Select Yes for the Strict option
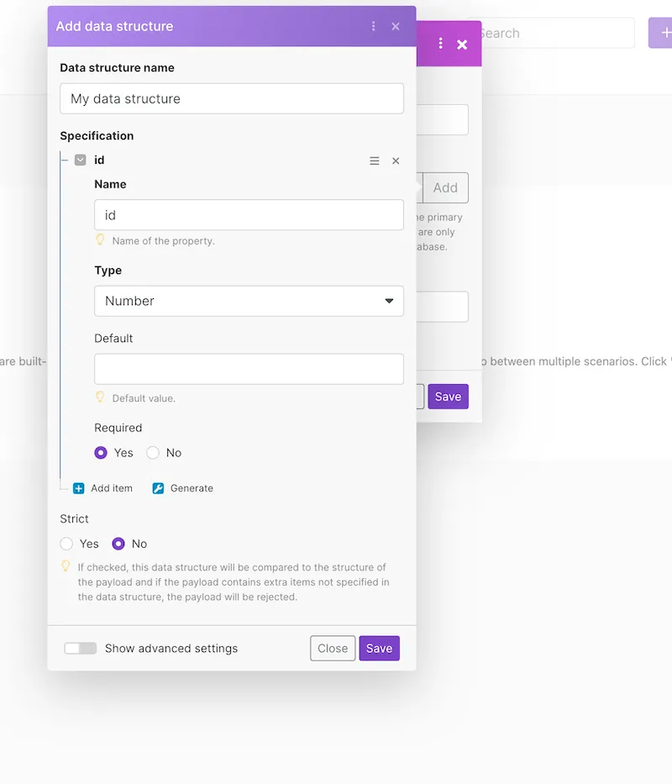672x784 pixels. [x=66, y=544]
